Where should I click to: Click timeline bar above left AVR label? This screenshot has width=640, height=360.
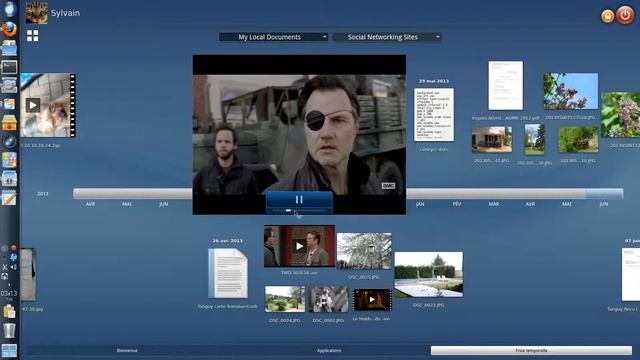(x=91, y=193)
